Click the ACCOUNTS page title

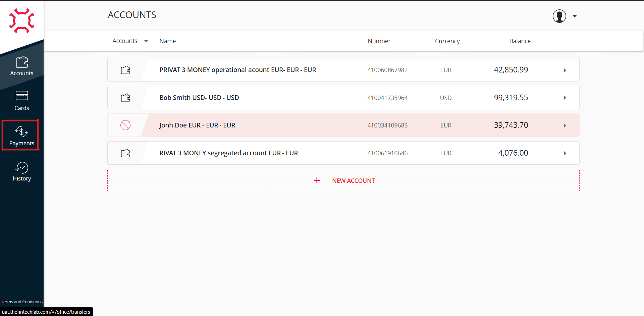tap(132, 15)
